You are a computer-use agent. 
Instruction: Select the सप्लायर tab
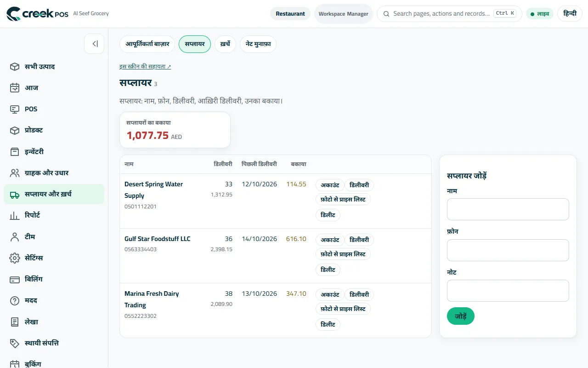tap(195, 44)
